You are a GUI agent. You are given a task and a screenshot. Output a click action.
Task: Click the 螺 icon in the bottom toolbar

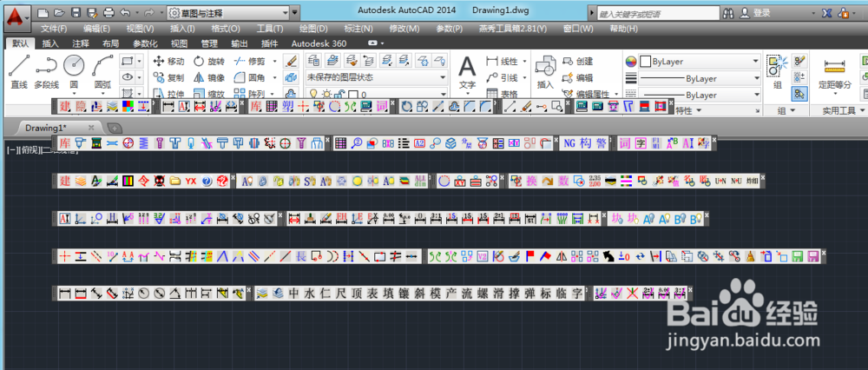(483, 294)
